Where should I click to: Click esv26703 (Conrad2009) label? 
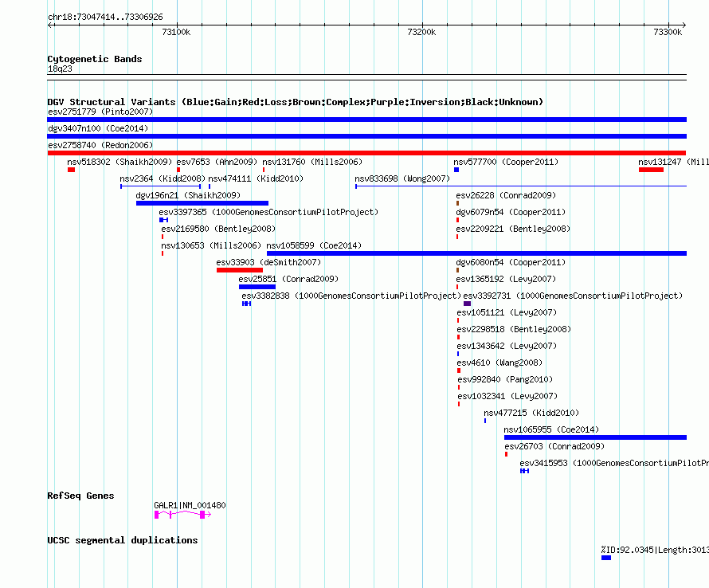(554, 446)
